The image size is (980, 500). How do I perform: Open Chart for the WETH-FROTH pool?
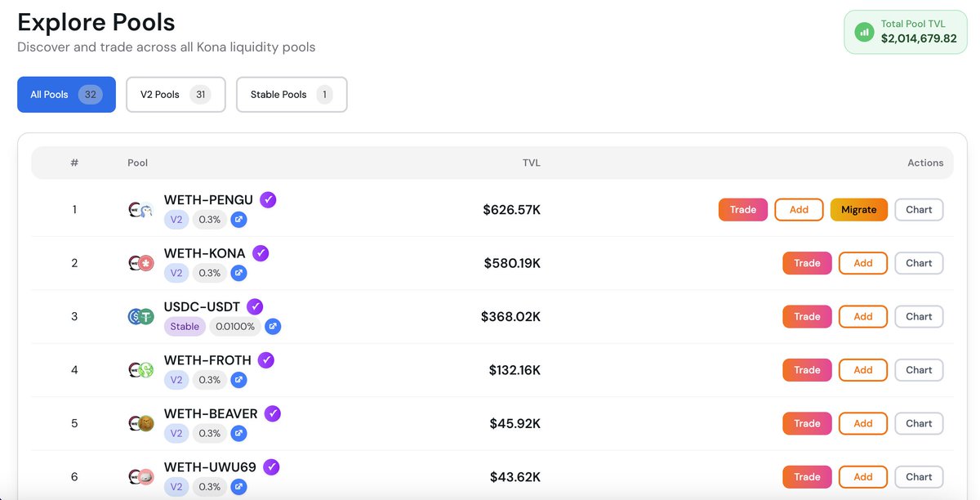919,370
